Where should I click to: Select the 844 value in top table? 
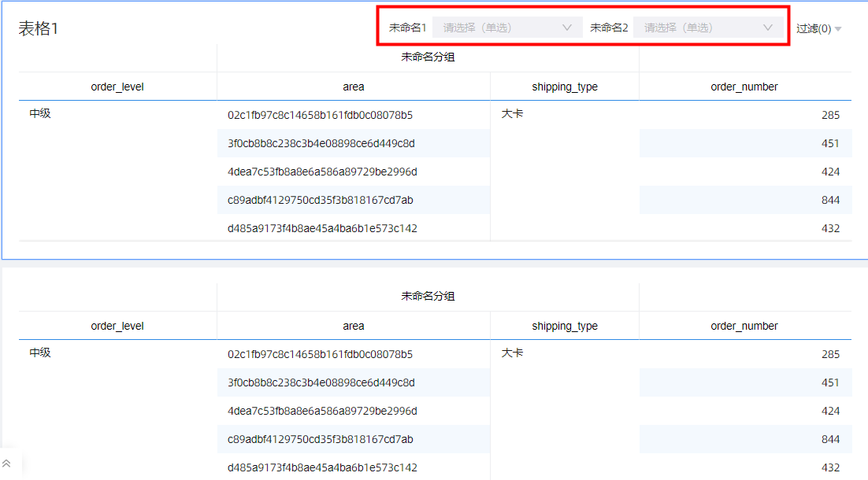(830, 201)
